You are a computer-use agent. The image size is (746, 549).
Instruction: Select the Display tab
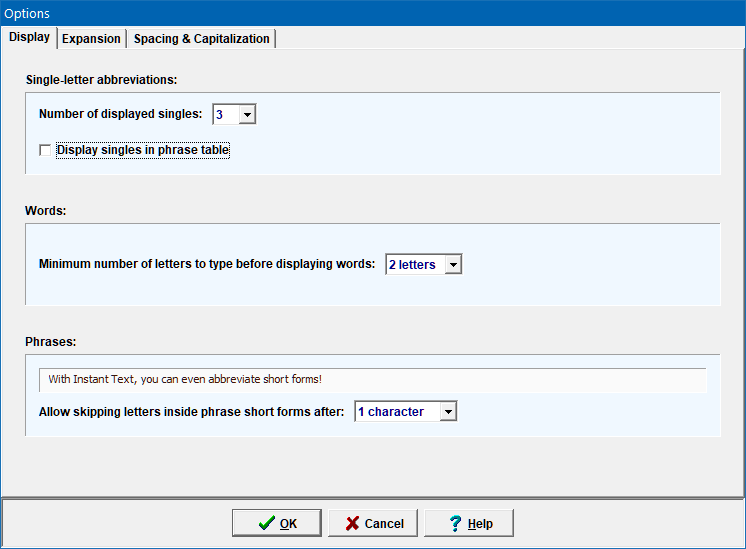(x=29, y=38)
